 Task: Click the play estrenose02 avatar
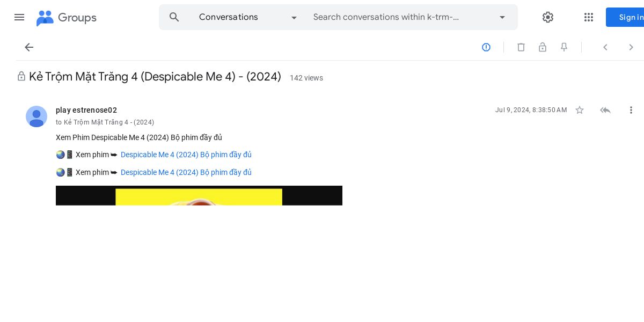[36, 116]
